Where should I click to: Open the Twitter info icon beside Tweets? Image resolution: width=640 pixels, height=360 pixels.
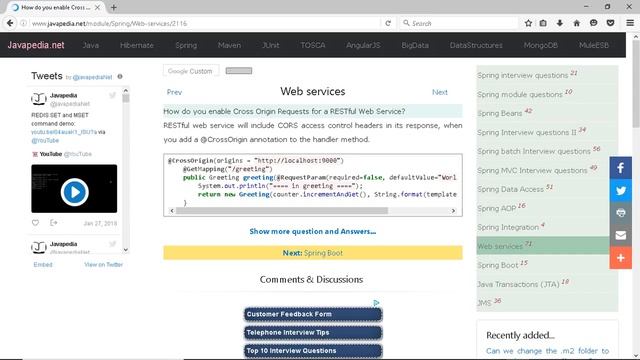[120, 76]
